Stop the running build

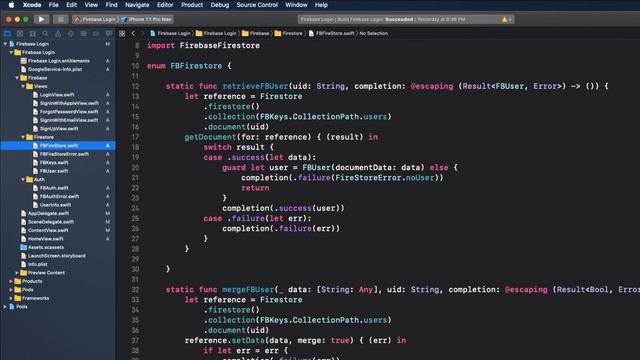[60, 19]
